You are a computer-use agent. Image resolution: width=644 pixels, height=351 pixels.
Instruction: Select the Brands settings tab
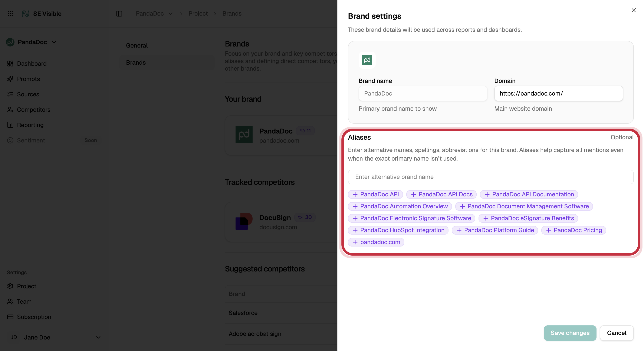(167, 62)
